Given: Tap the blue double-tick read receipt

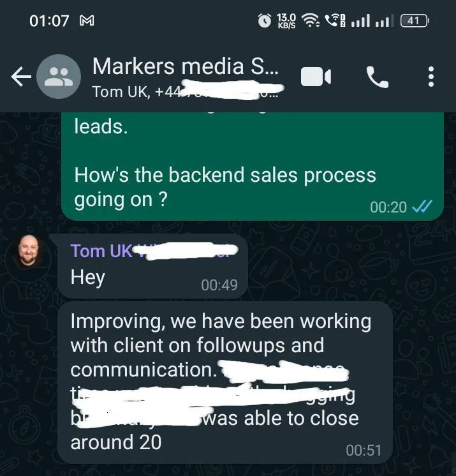Looking at the screenshot, I should [x=422, y=207].
